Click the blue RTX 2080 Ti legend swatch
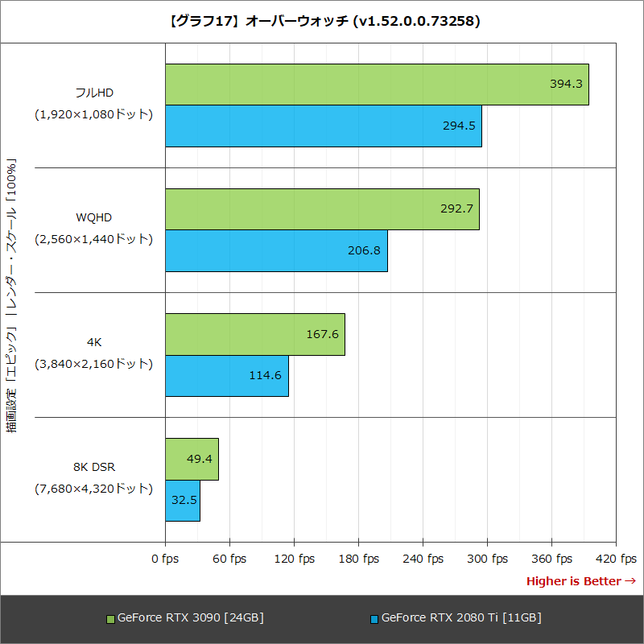Image resolution: width=644 pixels, height=644 pixels. pos(374,619)
